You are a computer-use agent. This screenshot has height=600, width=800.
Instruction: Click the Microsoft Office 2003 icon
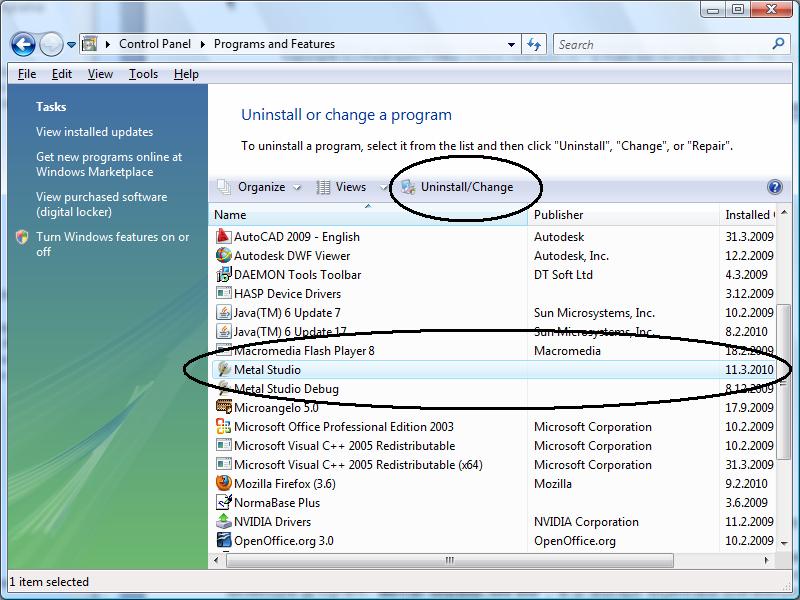point(223,426)
